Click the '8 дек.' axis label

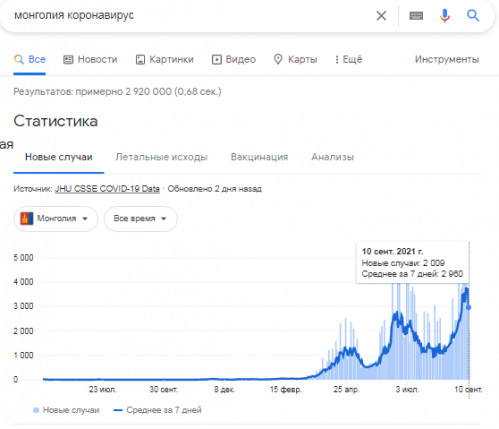pos(224,389)
